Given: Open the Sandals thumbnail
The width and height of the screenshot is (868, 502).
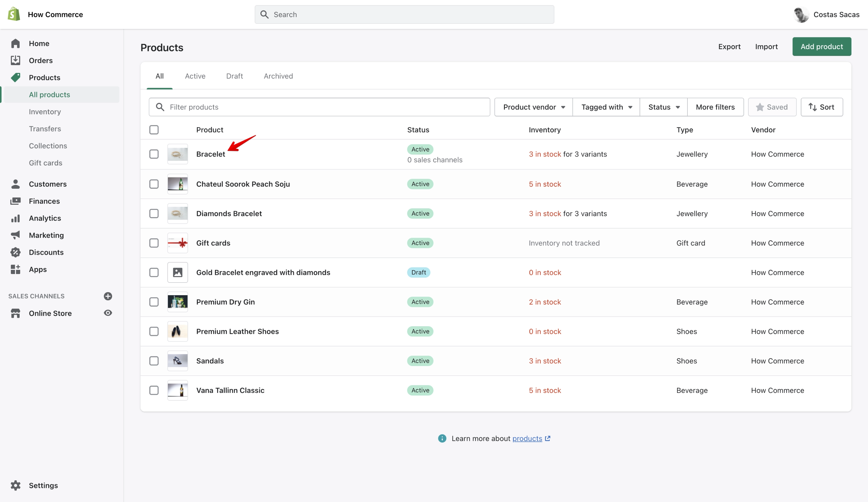Looking at the screenshot, I should [178, 361].
